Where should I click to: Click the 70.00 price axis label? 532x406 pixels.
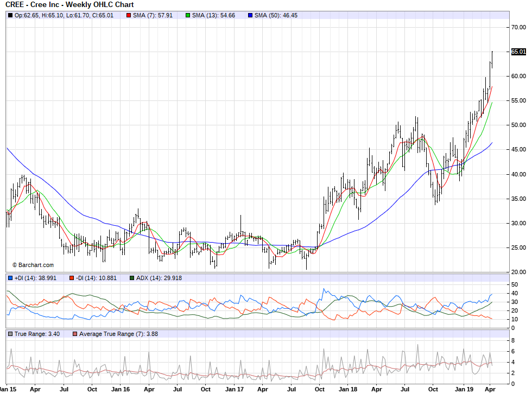518,28
